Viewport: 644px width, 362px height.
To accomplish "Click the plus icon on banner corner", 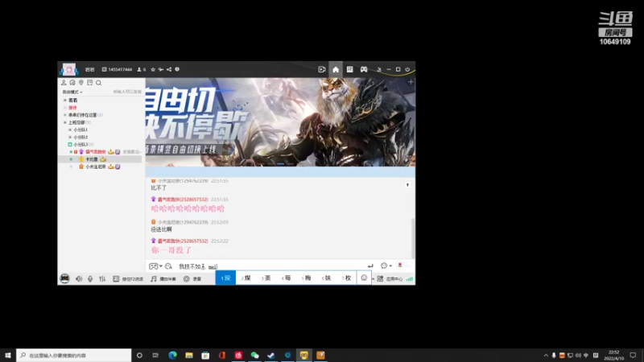I will tap(411, 82).
